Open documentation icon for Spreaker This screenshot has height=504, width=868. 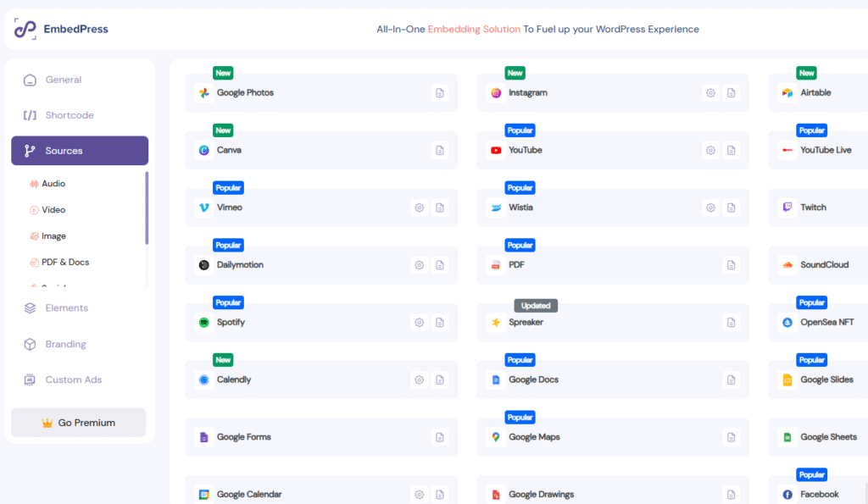(x=731, y=323)
